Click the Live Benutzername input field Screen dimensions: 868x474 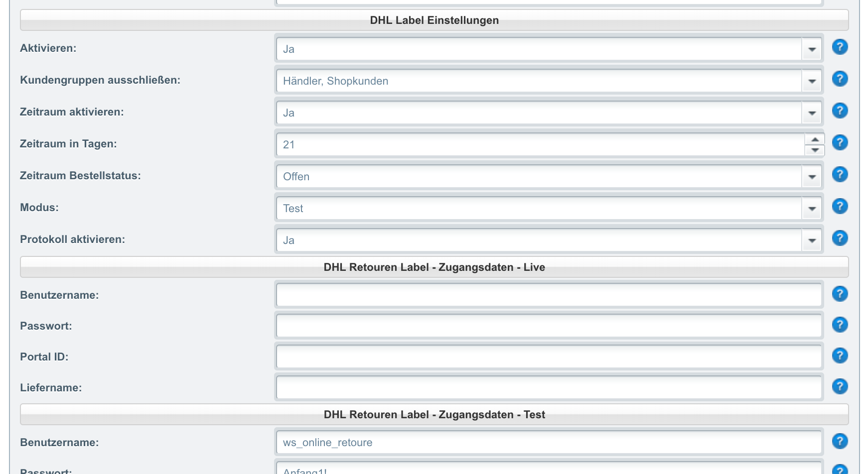point(549,295)
